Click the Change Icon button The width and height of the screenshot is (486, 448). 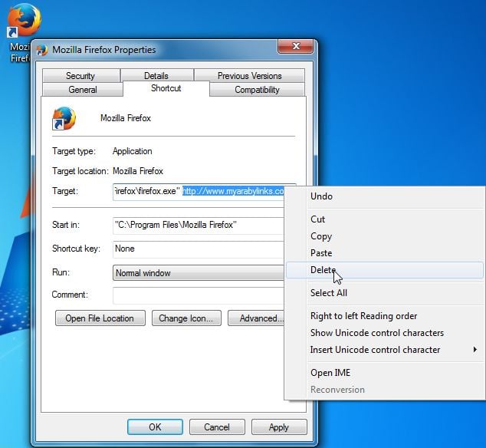186,318
